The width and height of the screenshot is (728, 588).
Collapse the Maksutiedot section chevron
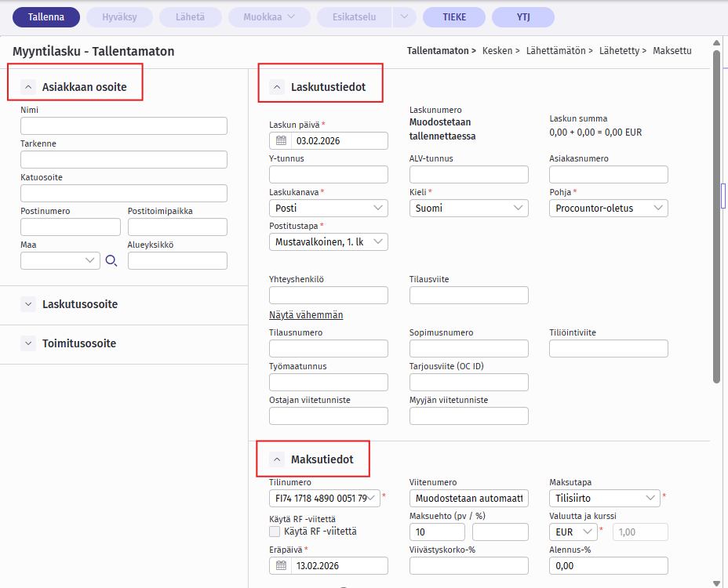(x=277, y=459)
